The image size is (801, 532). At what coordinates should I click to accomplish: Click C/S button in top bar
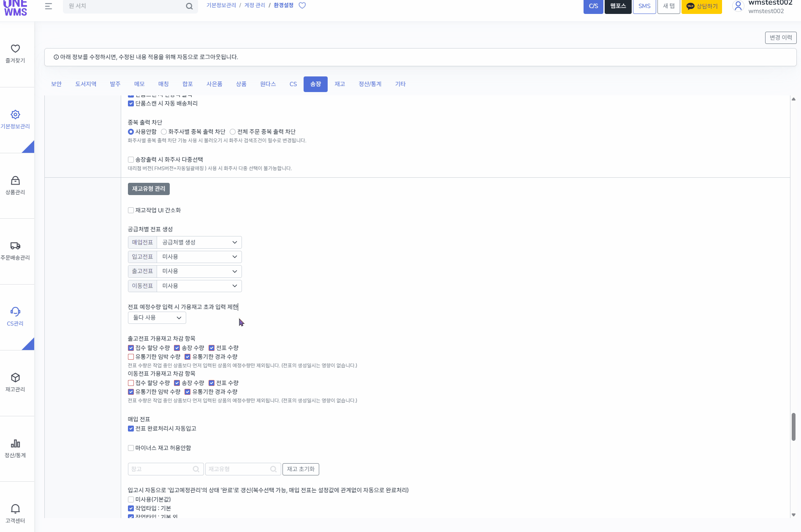point(593,6)
